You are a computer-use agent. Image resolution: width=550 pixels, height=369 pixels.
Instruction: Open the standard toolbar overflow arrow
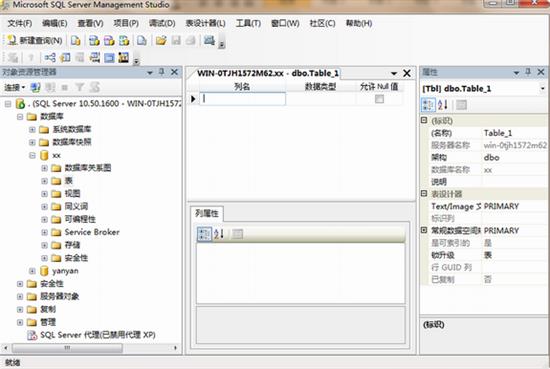click(222, 43)
